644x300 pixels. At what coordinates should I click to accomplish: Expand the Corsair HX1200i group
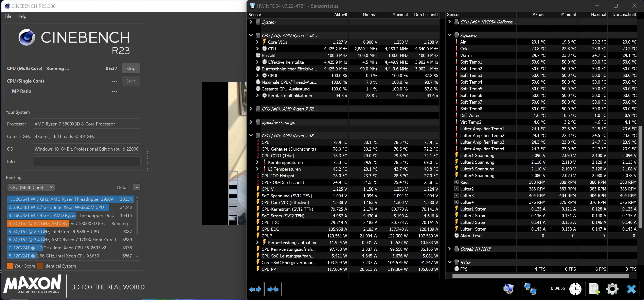point(449,249)
